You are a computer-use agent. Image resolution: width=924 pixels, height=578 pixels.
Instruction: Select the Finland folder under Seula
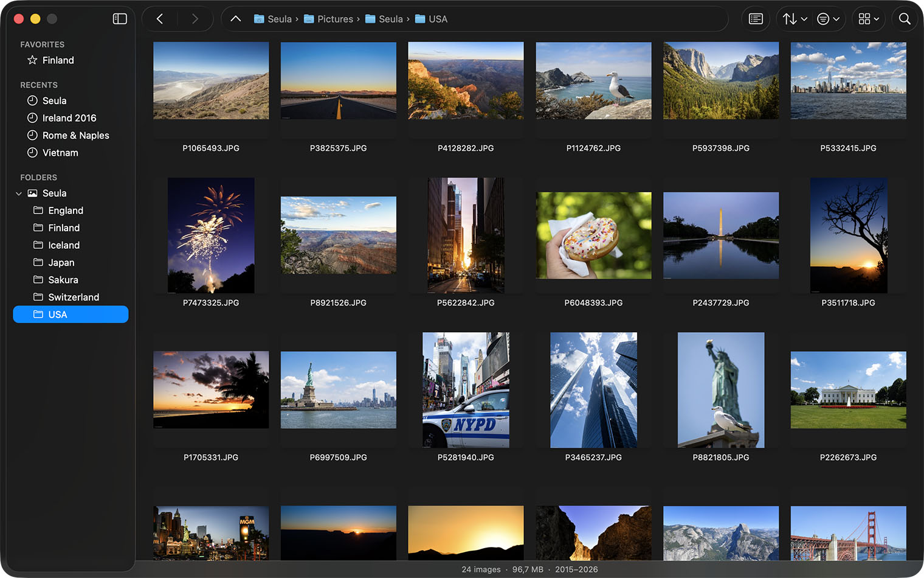coord(71,228)
